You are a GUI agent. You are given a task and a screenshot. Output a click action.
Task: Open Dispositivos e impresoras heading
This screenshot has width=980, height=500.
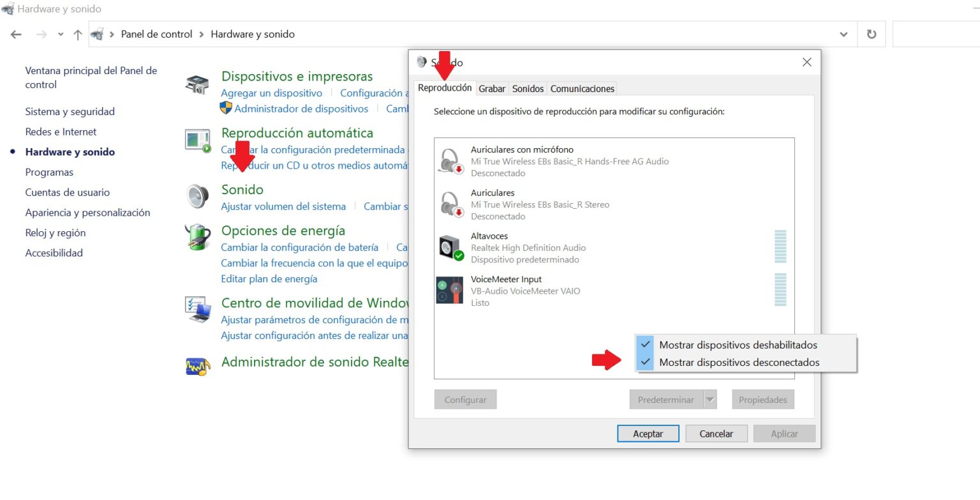(297, 77)
